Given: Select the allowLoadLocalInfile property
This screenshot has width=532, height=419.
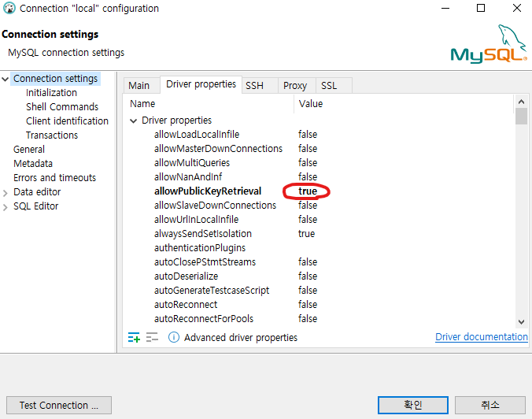Looking at the screenshot, I should 197,135.
